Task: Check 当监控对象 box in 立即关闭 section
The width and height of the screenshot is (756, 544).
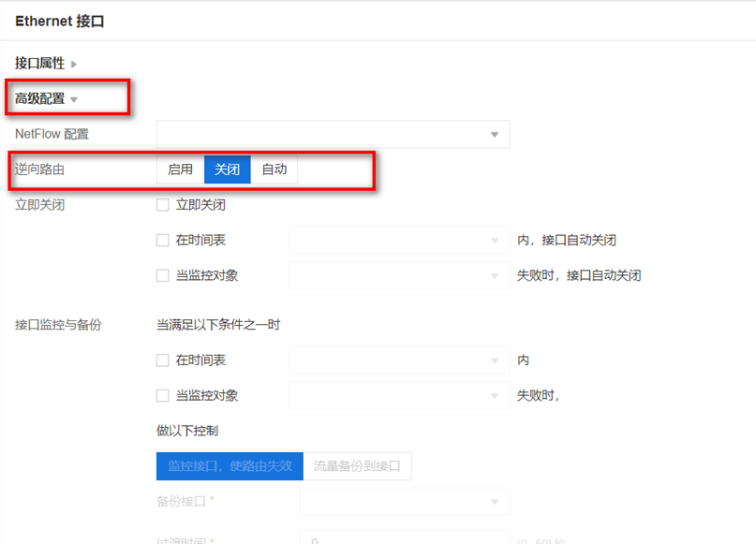Action: click(163, 276)
